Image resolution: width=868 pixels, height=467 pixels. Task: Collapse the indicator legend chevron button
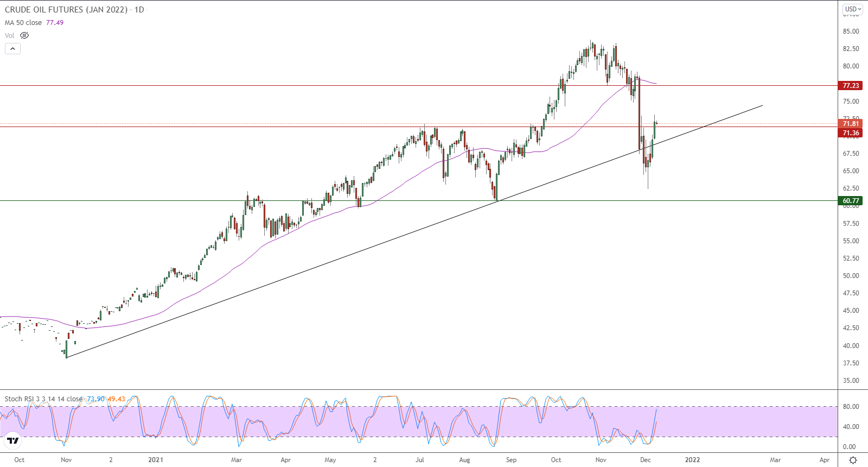click(12, 48)
